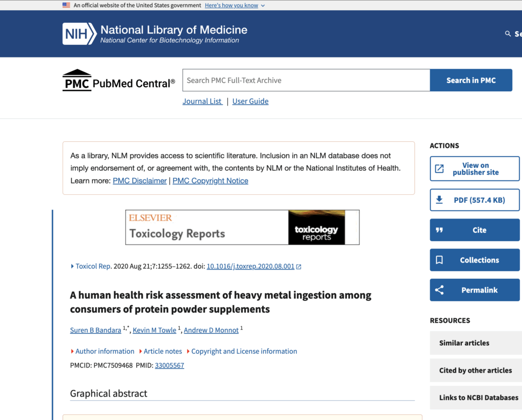The width and height of the screenshot is (522, 420).
Task: Click the bookmark Collections icon
Action: click(x=439, y=260)
